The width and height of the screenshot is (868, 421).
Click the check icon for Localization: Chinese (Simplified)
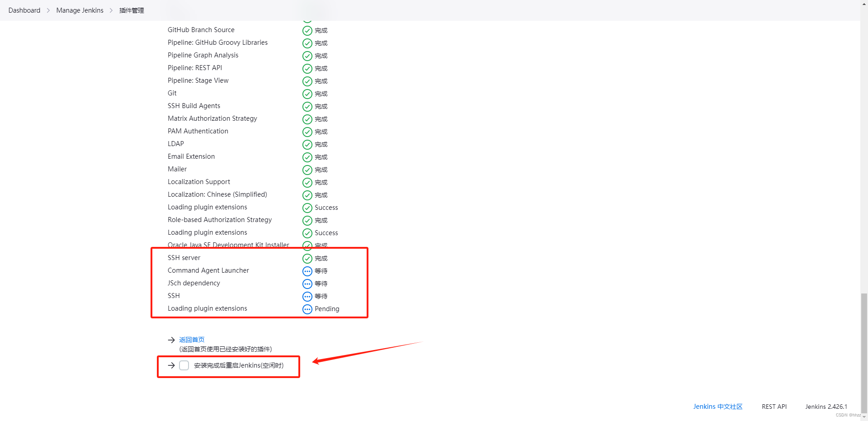[307, 195]
